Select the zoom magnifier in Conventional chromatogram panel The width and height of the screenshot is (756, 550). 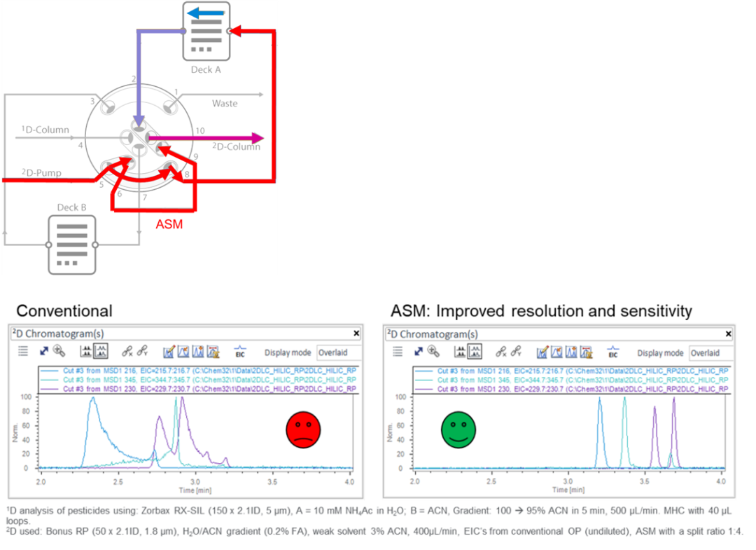tap(59, 351)
